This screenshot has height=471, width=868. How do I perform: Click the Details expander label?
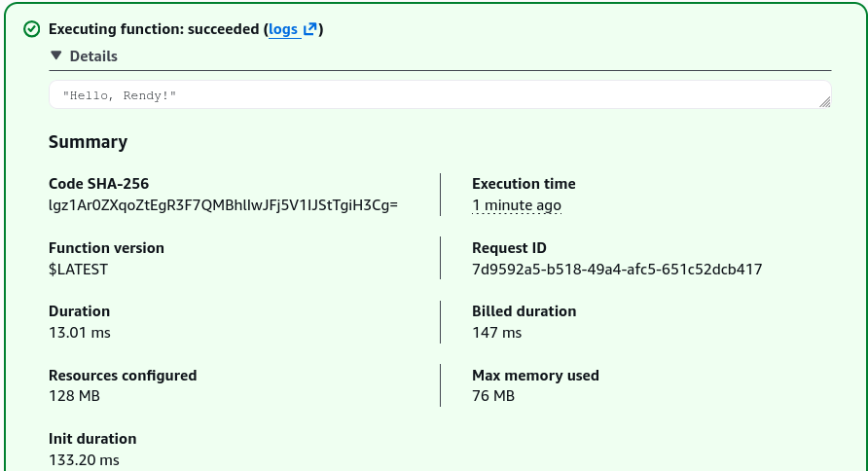pyautogui.click(x=93, y=56)
